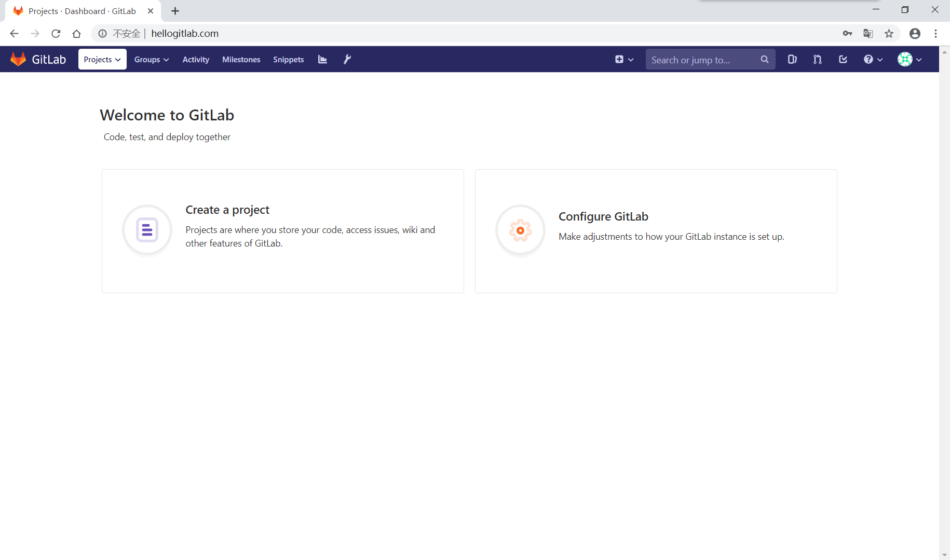This screenshot has width=950, height=560.
Task: Expand the Groups dropdown
Action: [x=152, y=60]
